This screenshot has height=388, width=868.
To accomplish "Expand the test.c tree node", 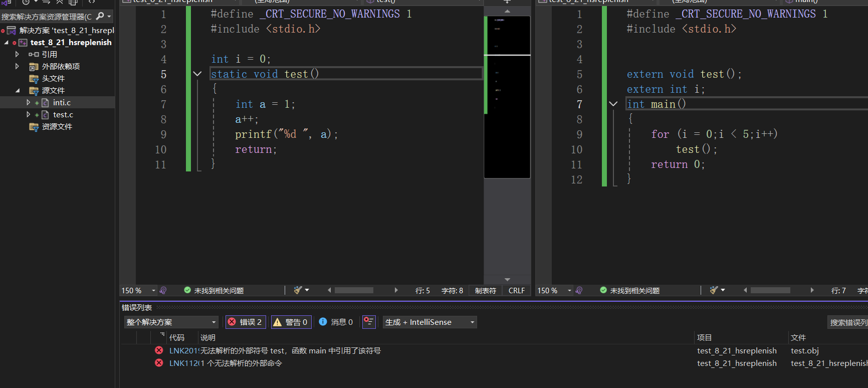I will pyautogui.click(x=28, y=115).
